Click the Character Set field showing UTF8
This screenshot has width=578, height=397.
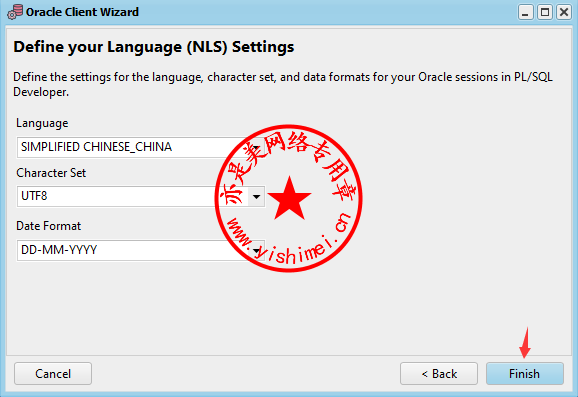(141, 196)
